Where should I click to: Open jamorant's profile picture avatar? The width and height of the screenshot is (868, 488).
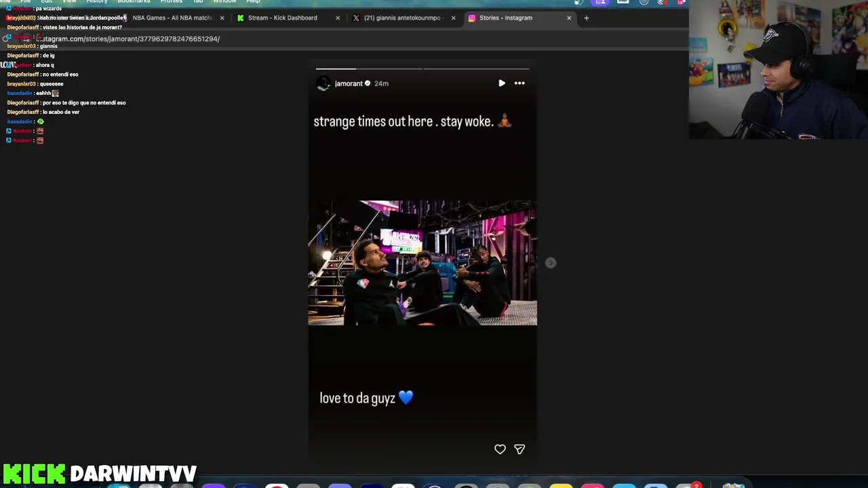(x=323, y=83)
